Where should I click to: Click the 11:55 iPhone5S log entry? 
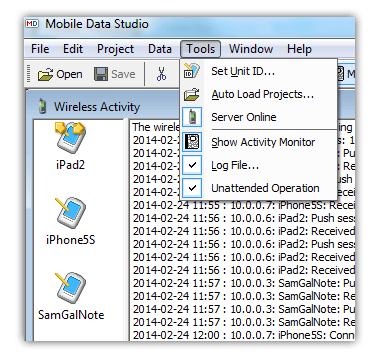click(243, 206)
